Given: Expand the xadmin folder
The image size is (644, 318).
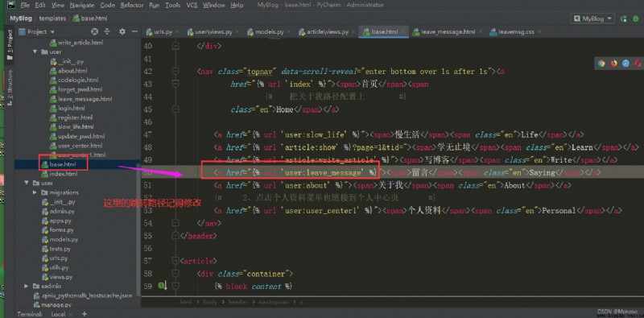Looking at the screenshot, I should point(27,286).
